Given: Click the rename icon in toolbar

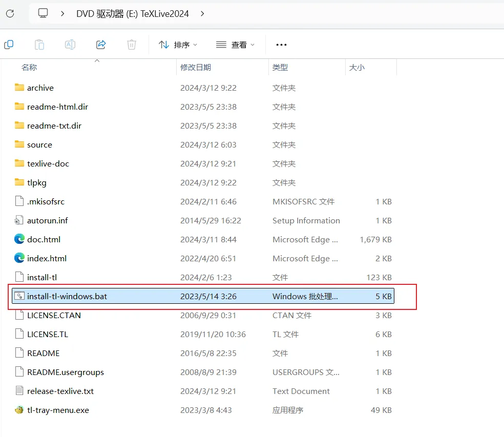Looking at the screenshot, I should [x=70, y=45].
